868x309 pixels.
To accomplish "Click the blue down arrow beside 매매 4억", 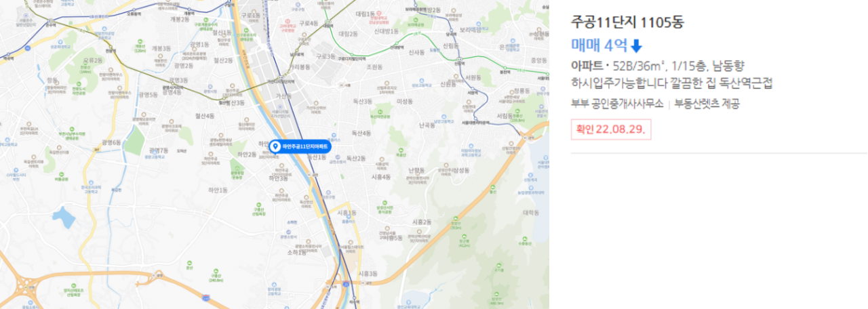I will click(636, 46).
